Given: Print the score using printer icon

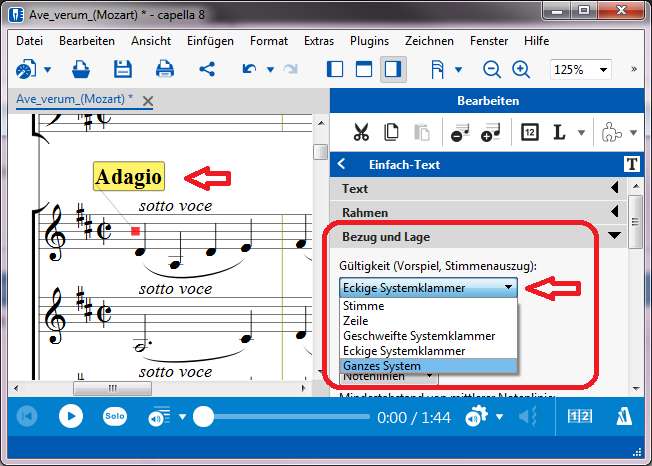Looking at the screenshot, I should (165, 69).
